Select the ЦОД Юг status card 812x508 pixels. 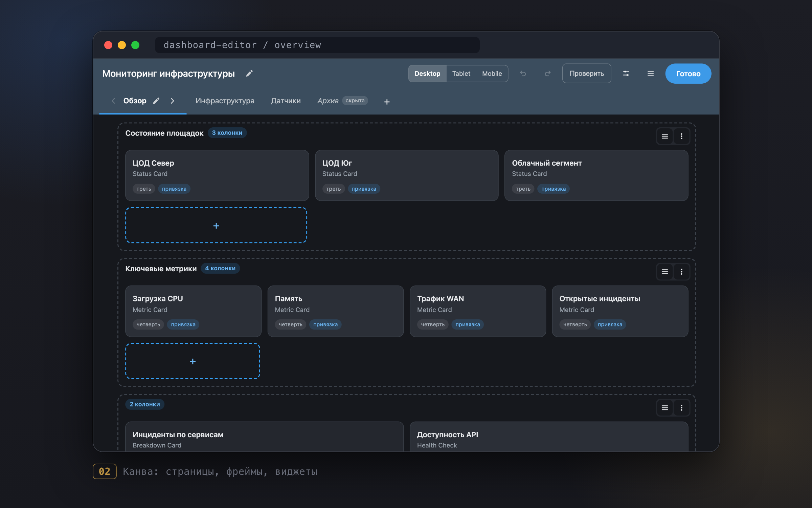click(x=407, y=175)
